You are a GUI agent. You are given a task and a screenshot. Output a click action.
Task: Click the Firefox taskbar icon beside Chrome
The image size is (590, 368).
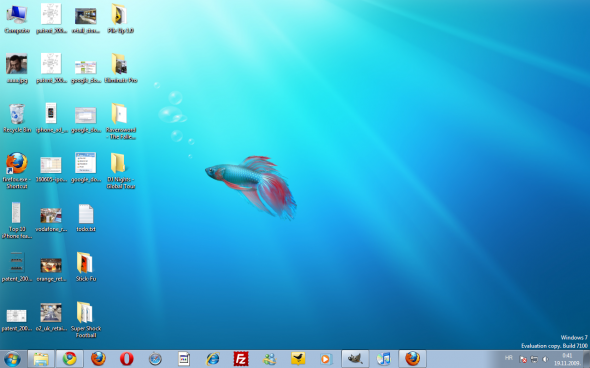[98, 359]
